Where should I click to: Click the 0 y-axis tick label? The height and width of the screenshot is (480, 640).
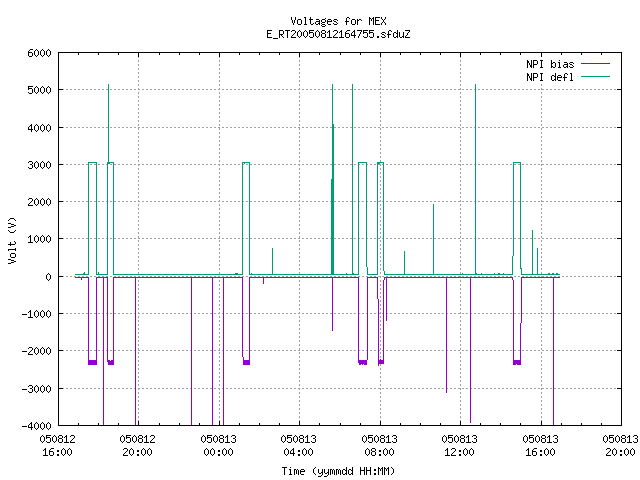pyautogui.click(x=49, y=277)
